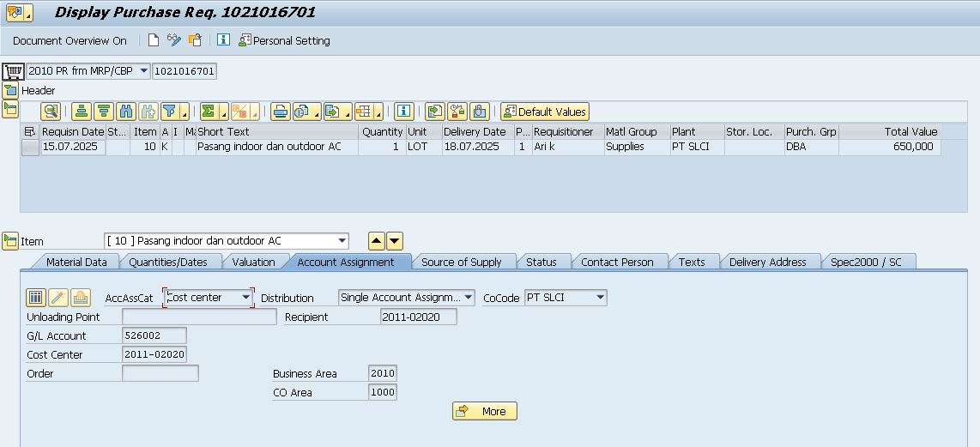Switch to the Delivery Address tab
This screenshot has height=447, width=980.
tap(767, 262)
